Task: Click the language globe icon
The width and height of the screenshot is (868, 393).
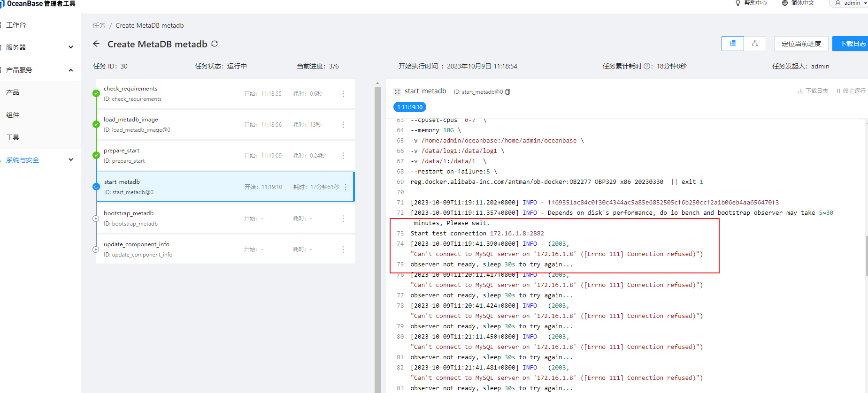Action: click(784, 3)
